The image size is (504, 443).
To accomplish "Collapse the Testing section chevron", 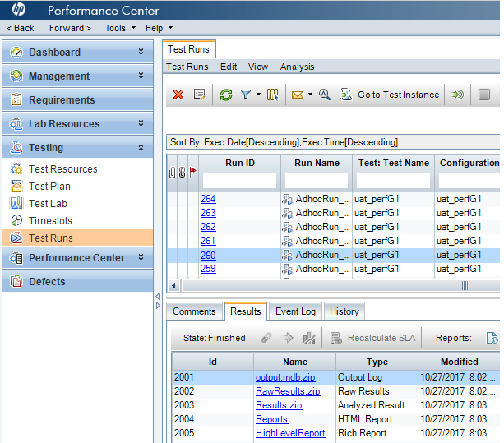I will pos(141,147).
